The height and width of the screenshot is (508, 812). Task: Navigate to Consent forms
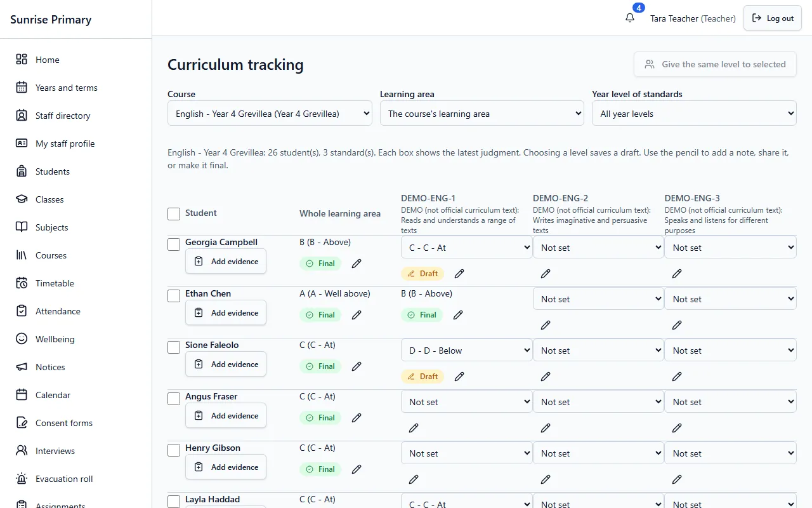point(64,423)
